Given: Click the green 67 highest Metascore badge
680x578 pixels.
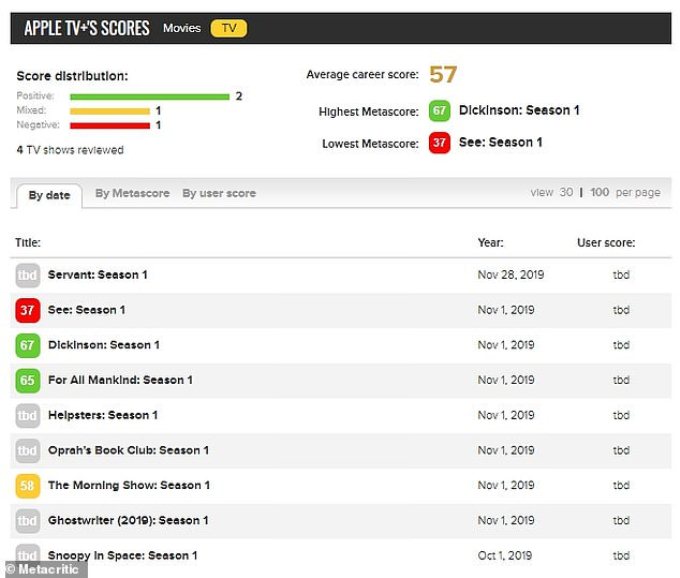Looking at the screenshot, I should coord(439,111).
